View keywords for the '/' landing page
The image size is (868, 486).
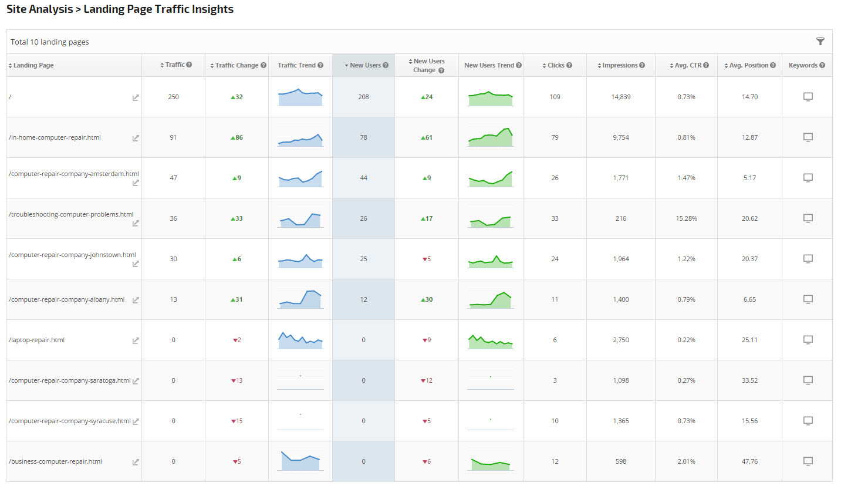[x=808, y=97]
